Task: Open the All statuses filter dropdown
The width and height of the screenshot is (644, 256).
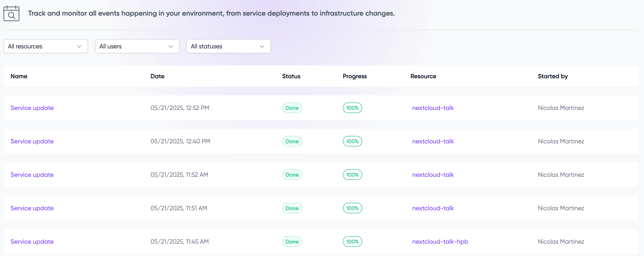Action: (x=228, y=46)
